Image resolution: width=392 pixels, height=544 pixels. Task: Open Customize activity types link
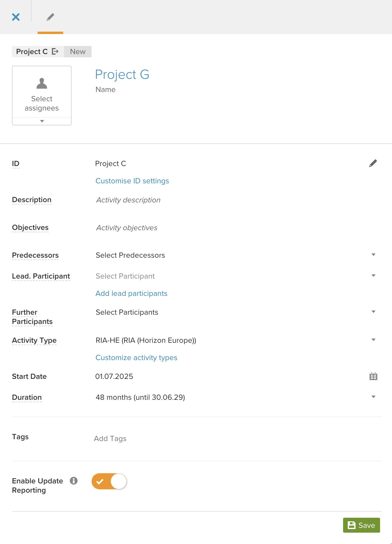[x=136, y=358]
